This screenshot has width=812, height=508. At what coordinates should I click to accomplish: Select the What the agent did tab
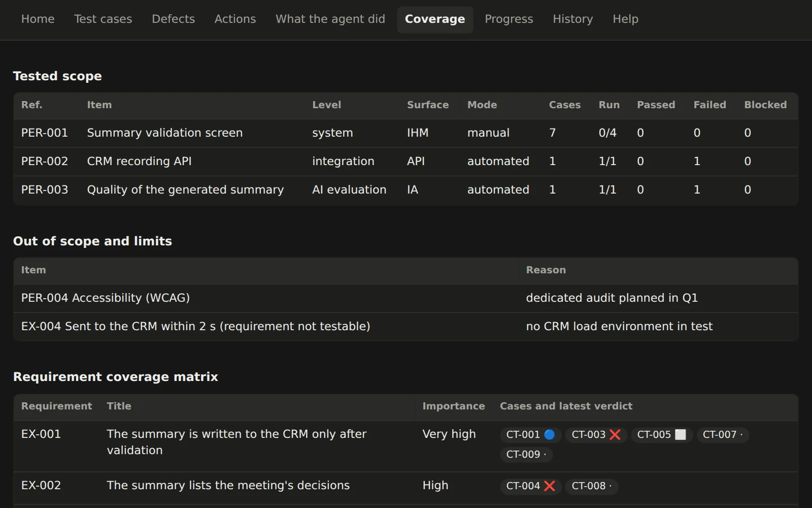[330, 19]
